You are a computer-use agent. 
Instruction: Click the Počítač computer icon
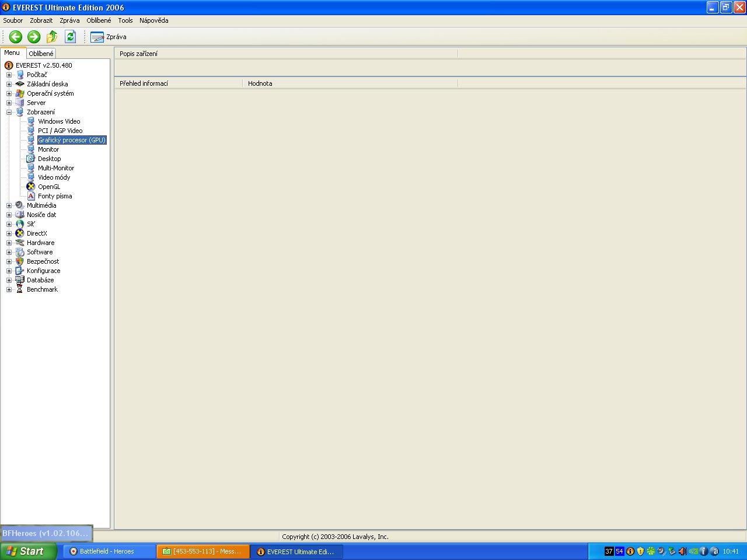[x=20, y=75]
